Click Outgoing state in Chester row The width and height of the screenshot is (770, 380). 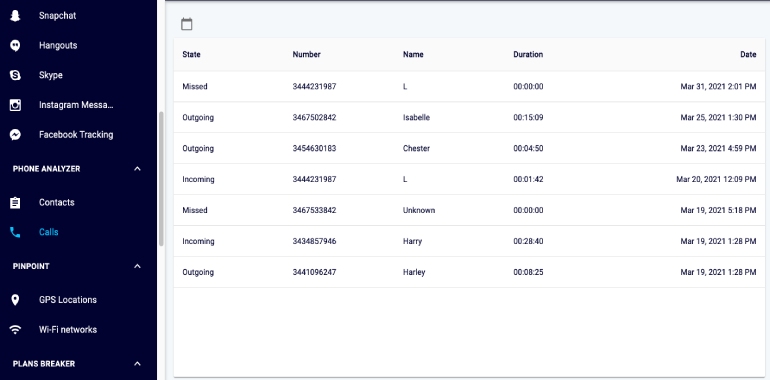click(198, 148)
